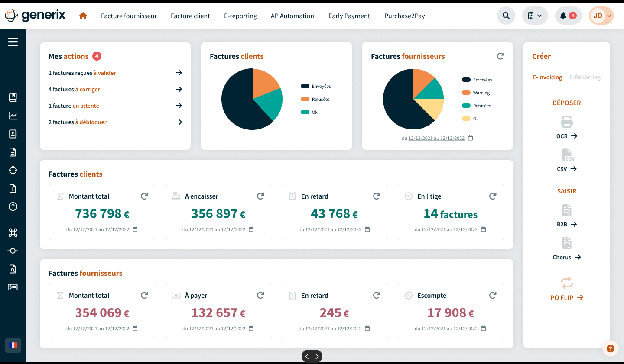The image size is (624, 364).
Task: Click the home icon in navigation bar
Action: pos(83,16)
